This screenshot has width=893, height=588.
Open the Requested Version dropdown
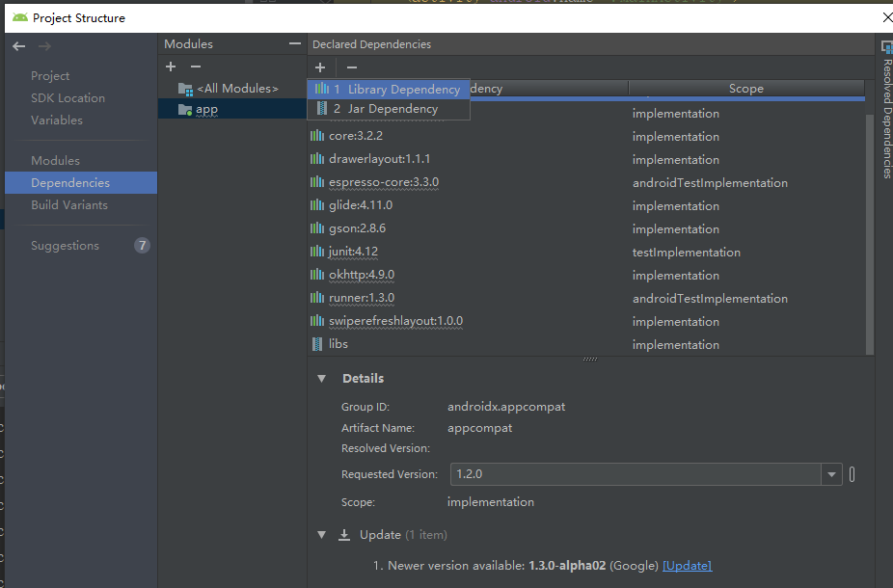pos(831,474)
